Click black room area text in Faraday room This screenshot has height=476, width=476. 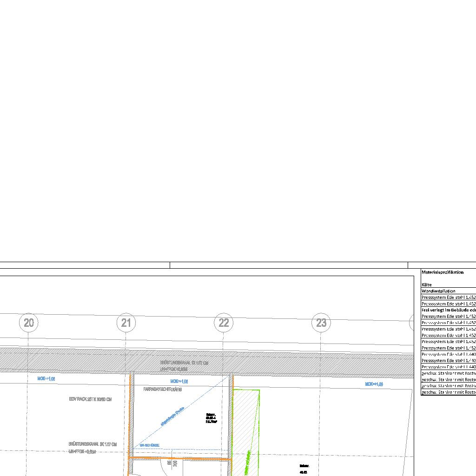click(x=211, y=418)
